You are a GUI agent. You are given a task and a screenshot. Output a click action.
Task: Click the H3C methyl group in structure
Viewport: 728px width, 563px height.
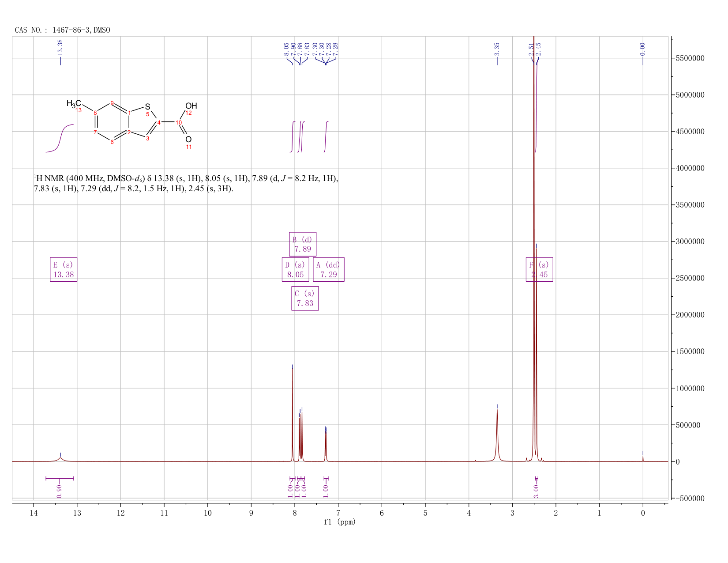(74, 103)
